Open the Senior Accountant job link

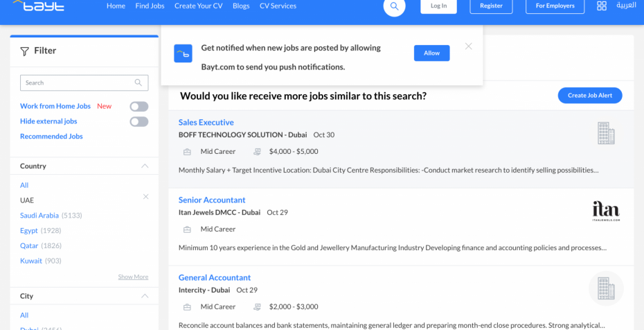[212, 200]
